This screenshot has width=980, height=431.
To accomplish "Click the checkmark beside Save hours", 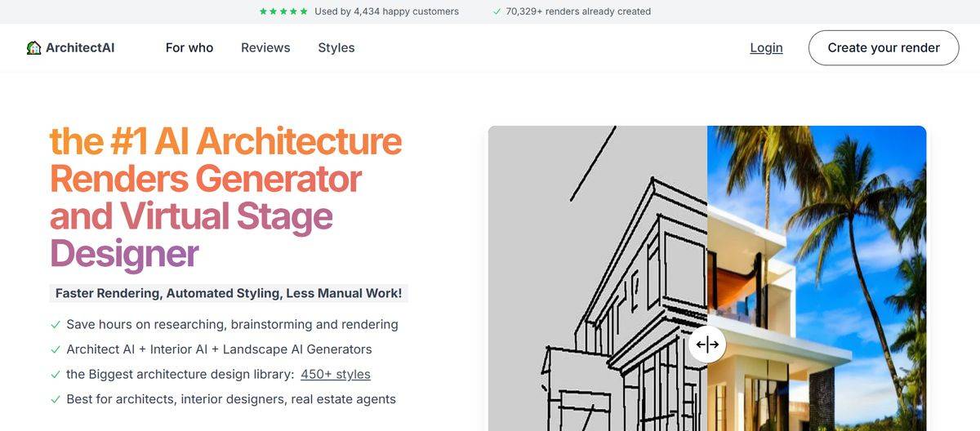I will 56,325.
